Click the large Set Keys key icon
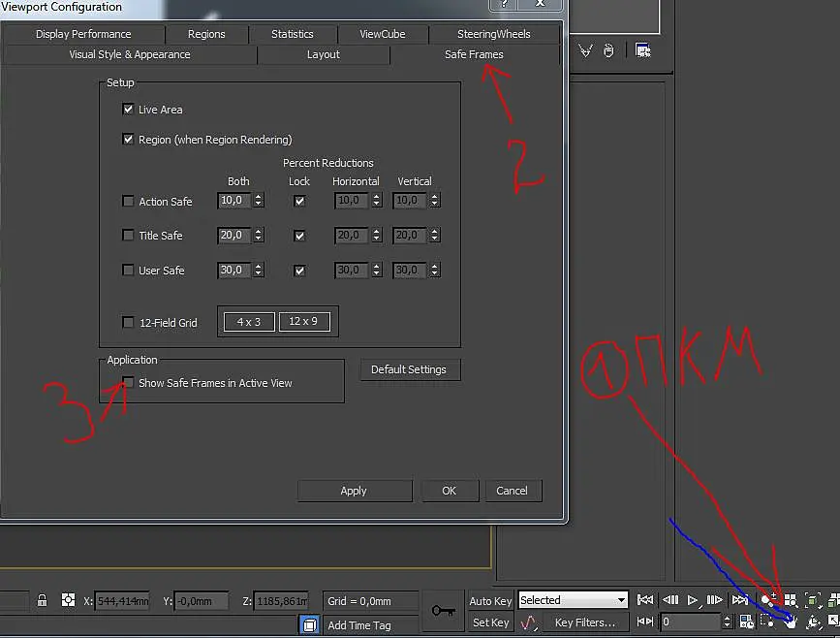The height and width of the screenshot is (638, 840). click(x=443, y=611)
